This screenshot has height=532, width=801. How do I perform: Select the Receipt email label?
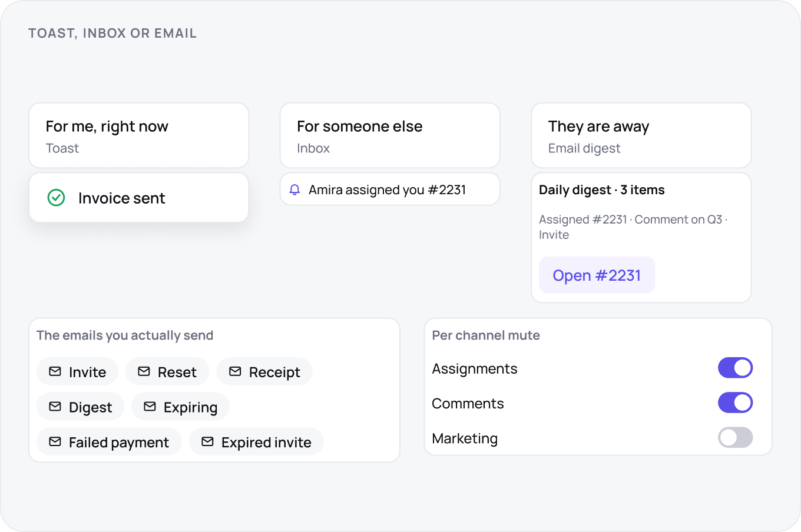click(274, 372)
